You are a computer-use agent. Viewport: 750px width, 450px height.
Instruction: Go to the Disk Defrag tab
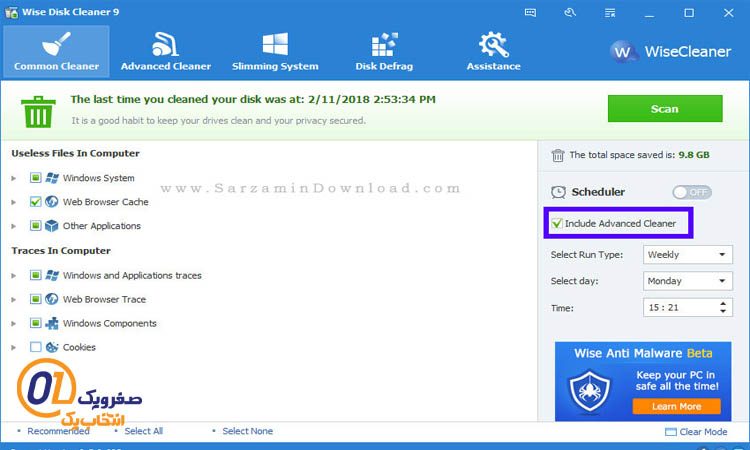(x=384, y=51)
